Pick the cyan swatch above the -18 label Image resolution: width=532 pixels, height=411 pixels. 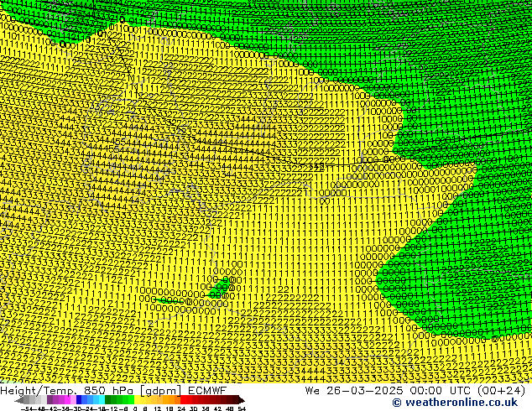102,399
